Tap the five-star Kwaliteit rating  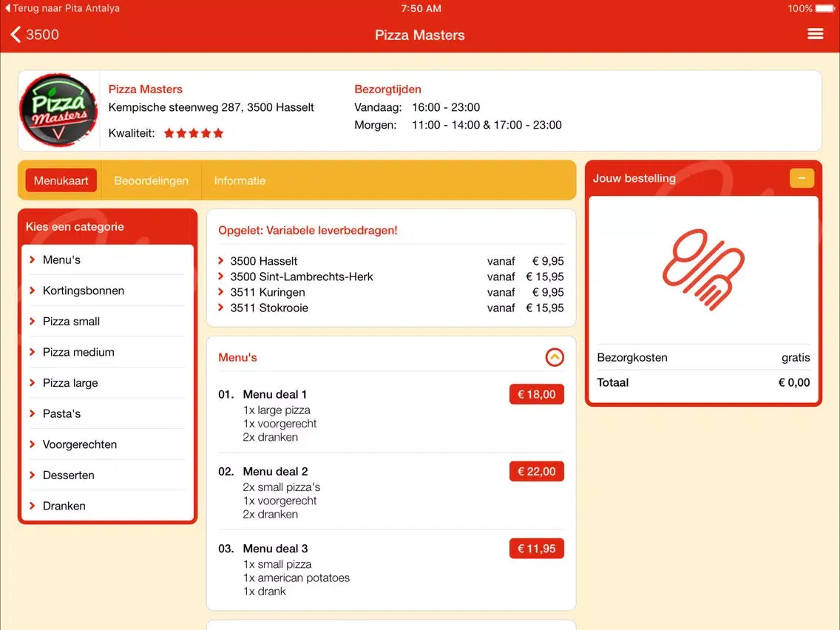(194, 133)
